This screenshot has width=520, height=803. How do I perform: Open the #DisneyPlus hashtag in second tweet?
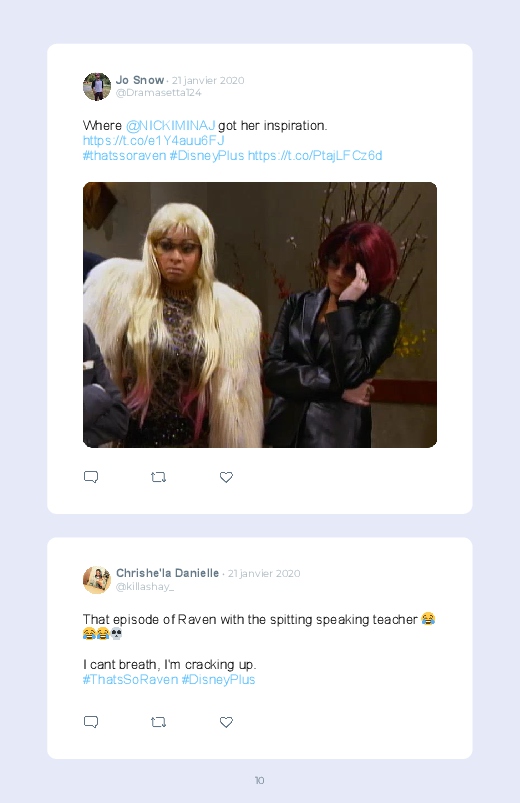tap(218, 680)
